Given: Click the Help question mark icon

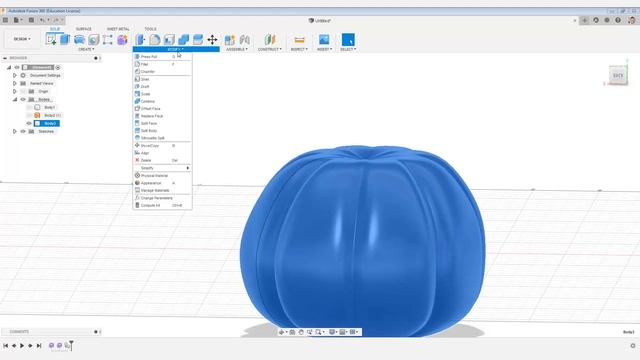Looking at the screenshot, I should point(618,20).
